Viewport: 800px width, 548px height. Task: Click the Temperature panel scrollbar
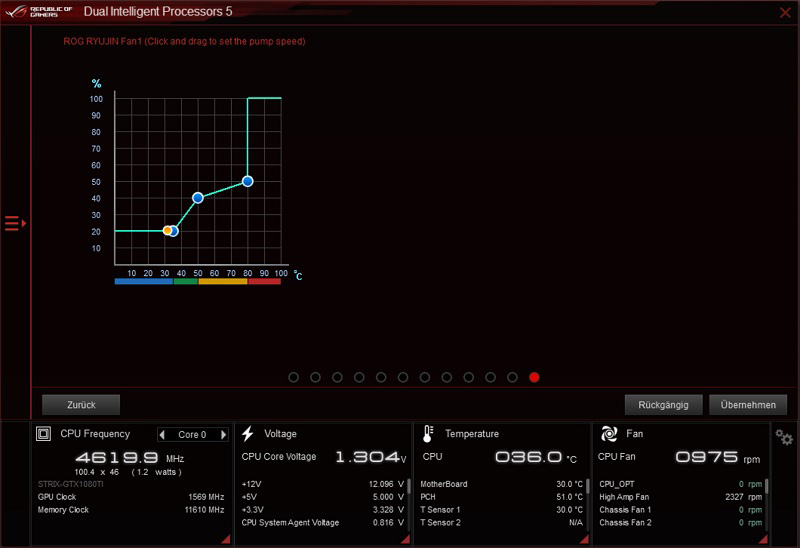pos(588,486)
